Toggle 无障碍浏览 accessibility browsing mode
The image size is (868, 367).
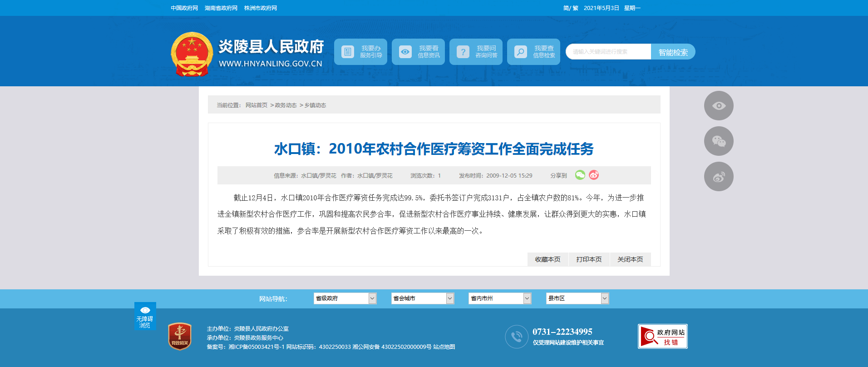tap(145, 316)
